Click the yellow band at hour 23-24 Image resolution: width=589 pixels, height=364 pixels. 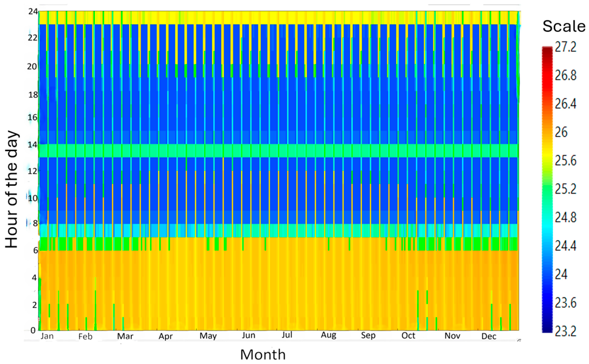pos(279,18)
